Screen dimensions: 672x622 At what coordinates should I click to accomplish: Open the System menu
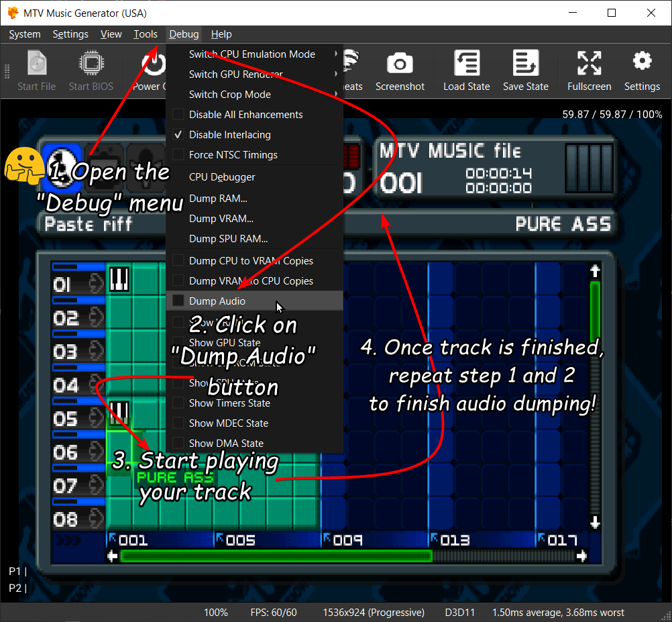[x=25, y=34]
